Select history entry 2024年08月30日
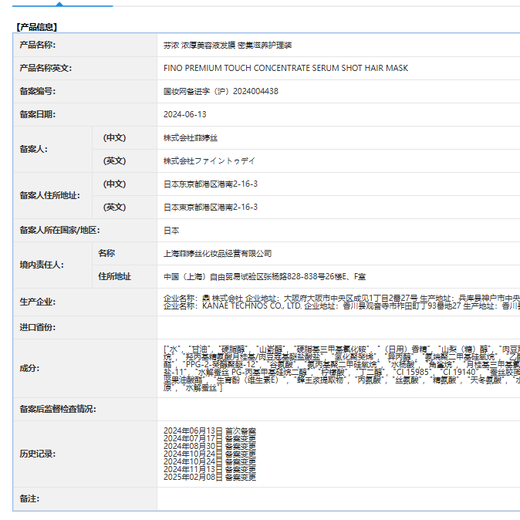Screen dimensions: 520x520 [x=210, y=446]
